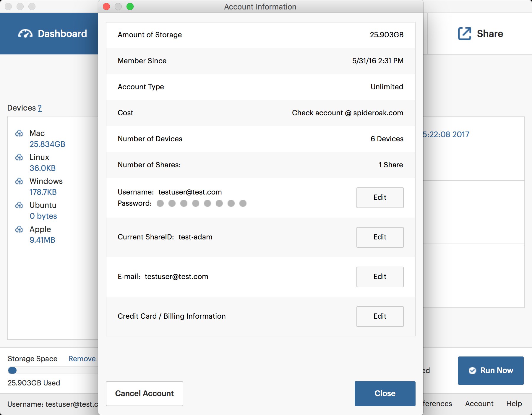Edit the E-mail address
The image size is (532, 415).
click(x=380, y=277)
